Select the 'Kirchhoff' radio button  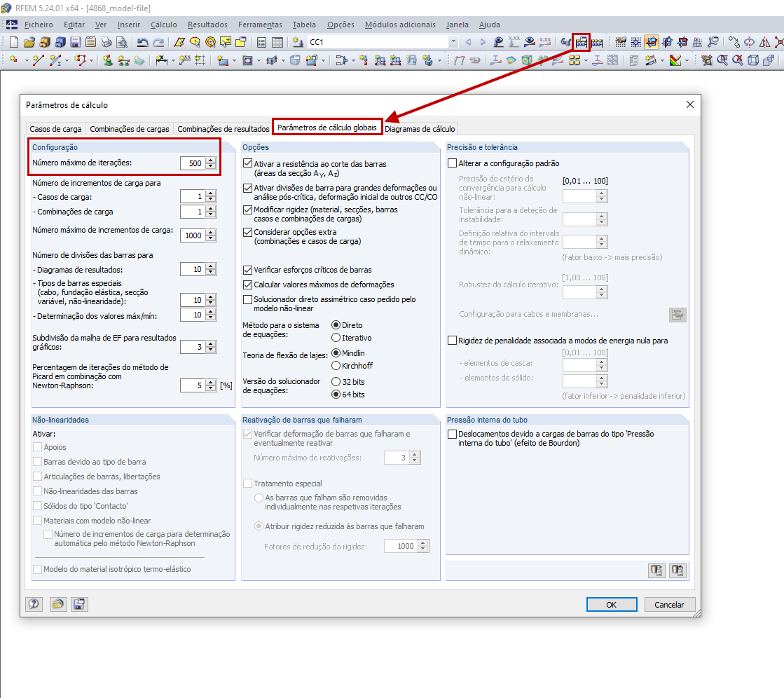[x=336, y=366]
